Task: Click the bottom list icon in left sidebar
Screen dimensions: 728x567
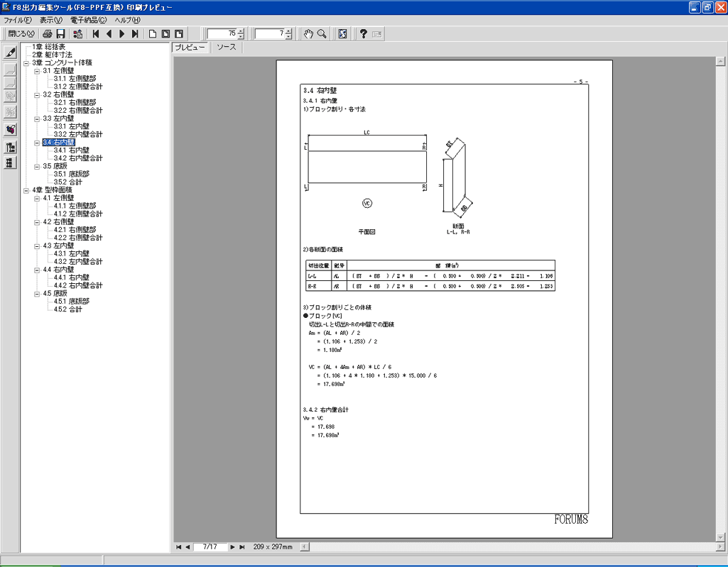Action: pos(10,163)
